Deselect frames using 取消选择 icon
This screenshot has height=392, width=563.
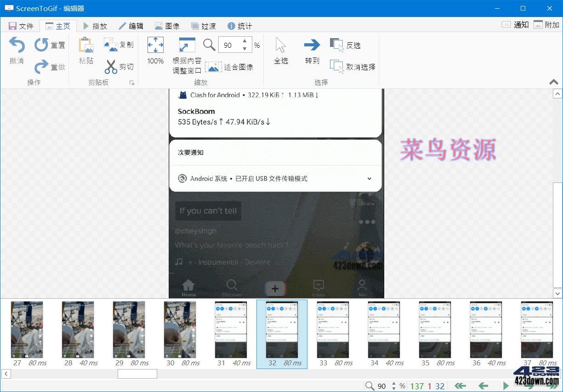[337, 67]
